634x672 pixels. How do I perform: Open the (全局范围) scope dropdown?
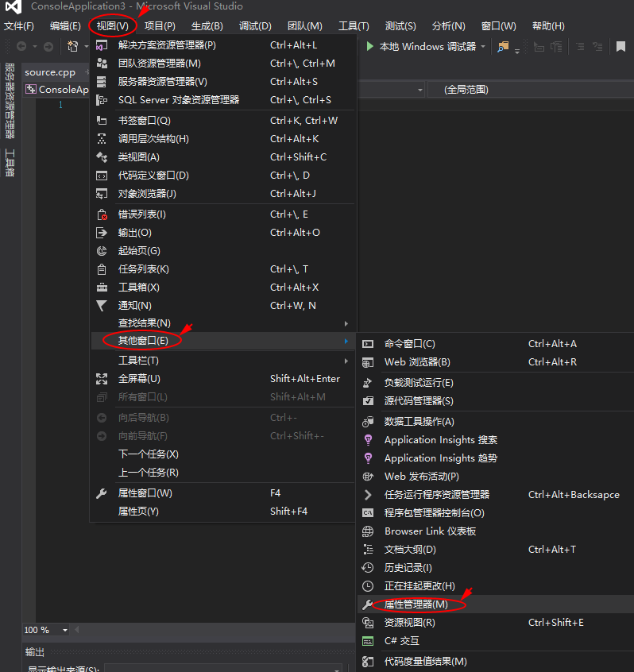[532, 90]
